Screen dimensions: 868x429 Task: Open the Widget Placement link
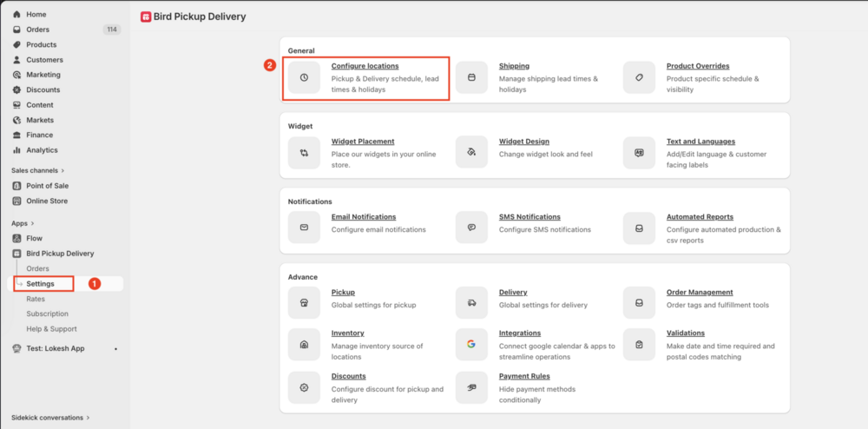[x=363, y=142]
